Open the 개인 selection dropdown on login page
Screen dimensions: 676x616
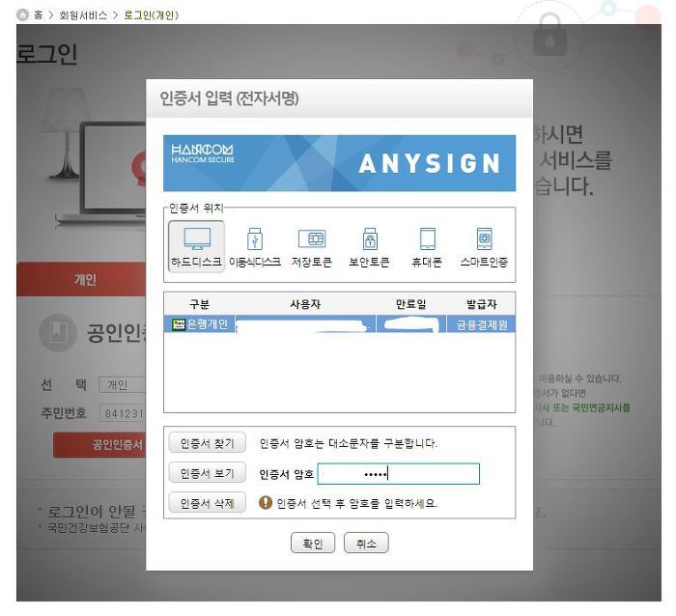pyautogui.click(x=123, y=384)
